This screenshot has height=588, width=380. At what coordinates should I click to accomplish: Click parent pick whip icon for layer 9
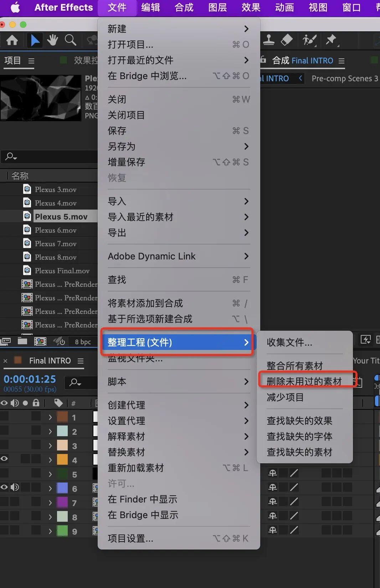[273, 530]
